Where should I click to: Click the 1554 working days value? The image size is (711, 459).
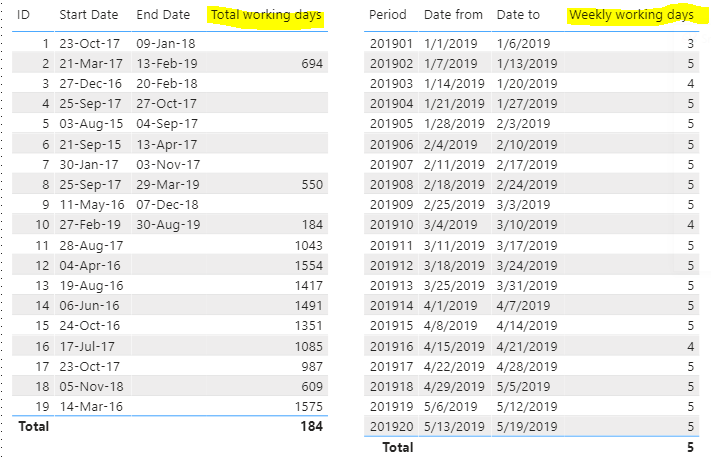click(x=308, y=265)
